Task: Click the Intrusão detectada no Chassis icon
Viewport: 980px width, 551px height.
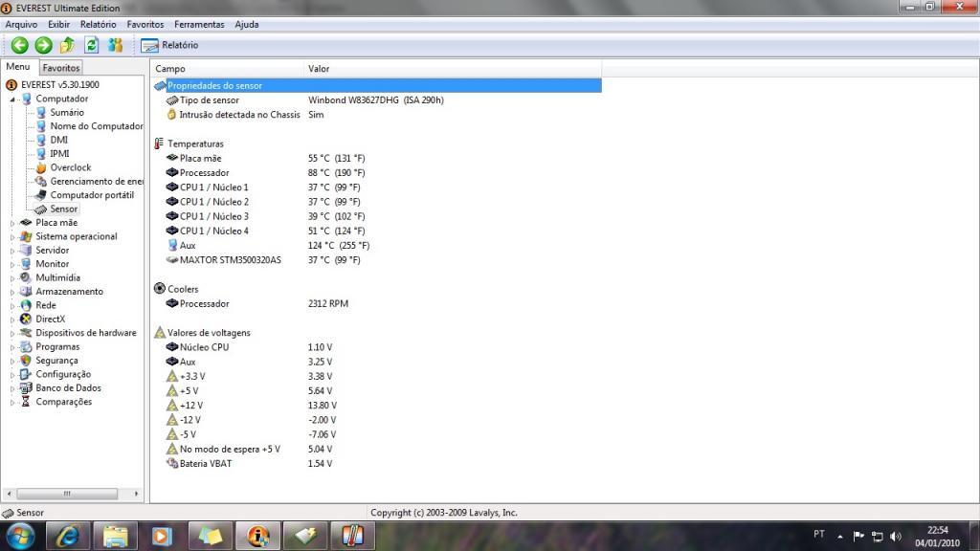Action: point(172,115)
